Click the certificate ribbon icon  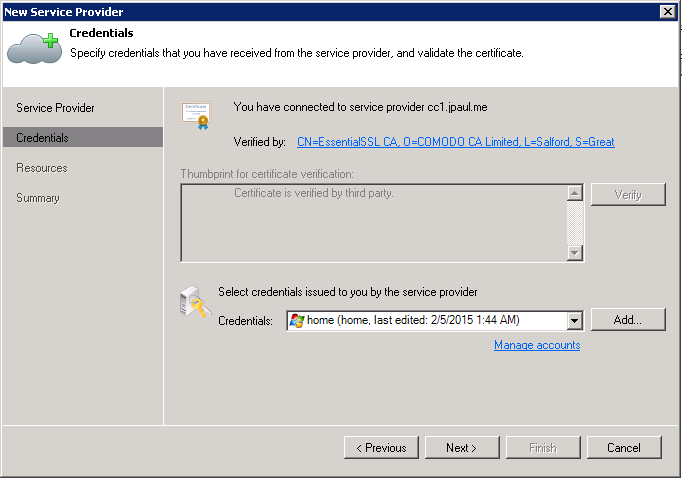pyautogui.click(x=197, y=116)
